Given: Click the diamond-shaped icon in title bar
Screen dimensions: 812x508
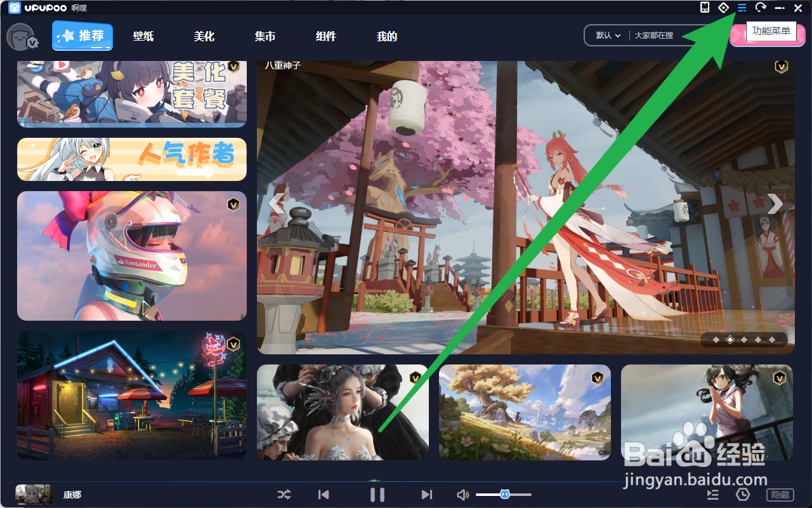Looking at the screenshot, I should tap(723, 8).
